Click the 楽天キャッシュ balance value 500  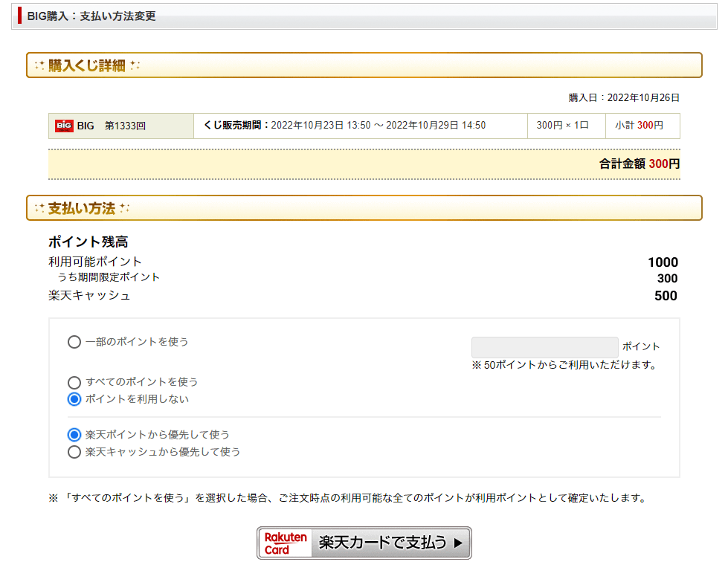pos(666,296)
